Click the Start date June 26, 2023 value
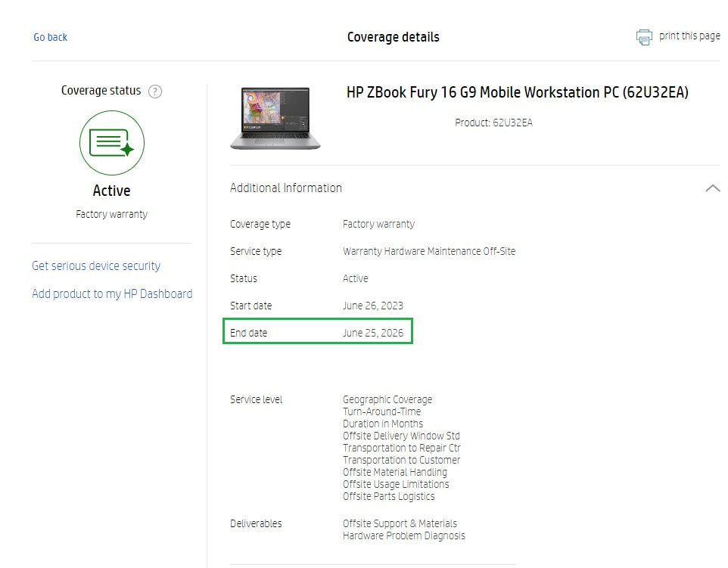The image size is (728, 568). [375, 306]
